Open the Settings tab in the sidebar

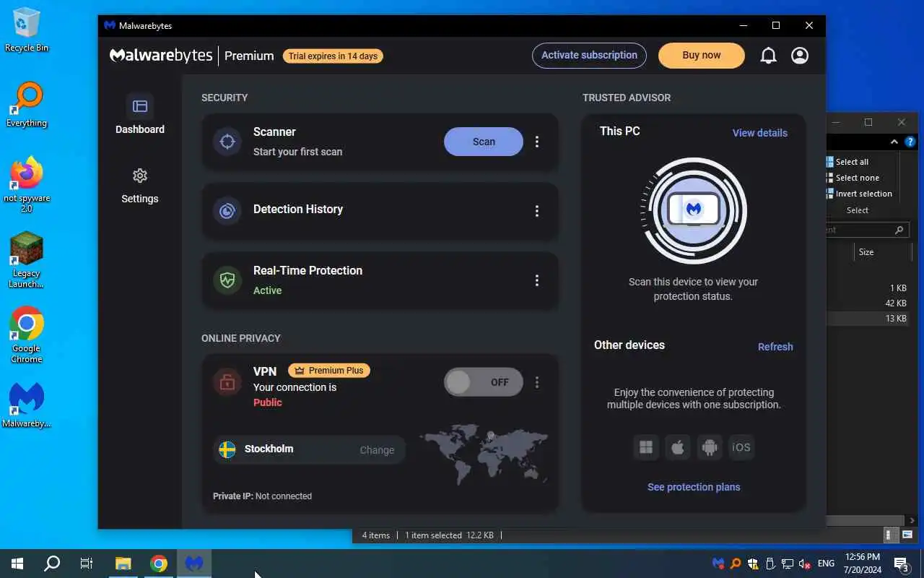[x=140, y=186]
